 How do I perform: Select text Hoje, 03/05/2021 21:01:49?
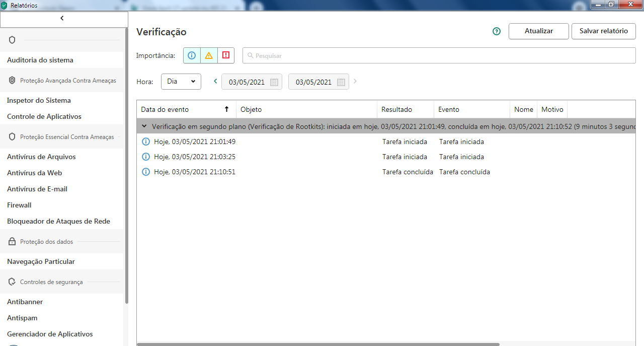click(195, 142)
